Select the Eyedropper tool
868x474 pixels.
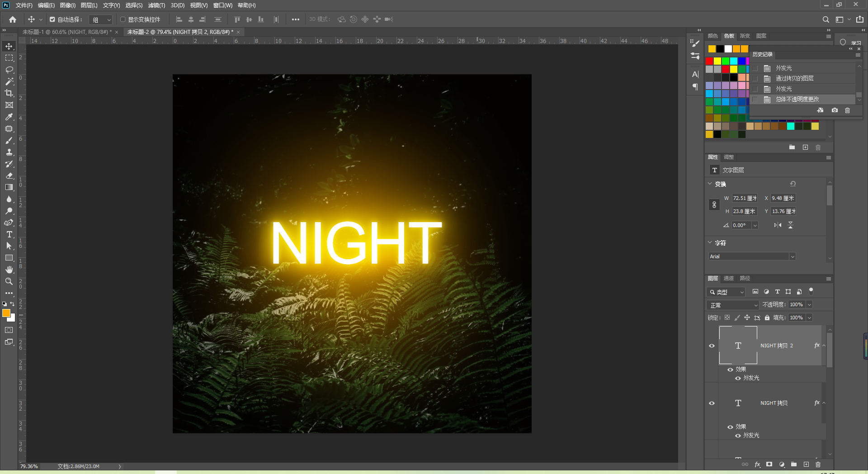9,117
